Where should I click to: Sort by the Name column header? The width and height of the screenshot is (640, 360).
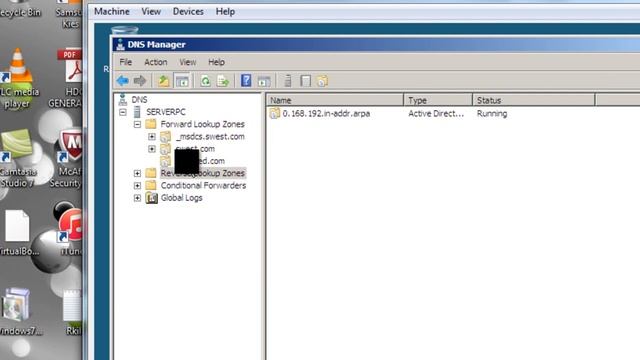tap(335, 100)
